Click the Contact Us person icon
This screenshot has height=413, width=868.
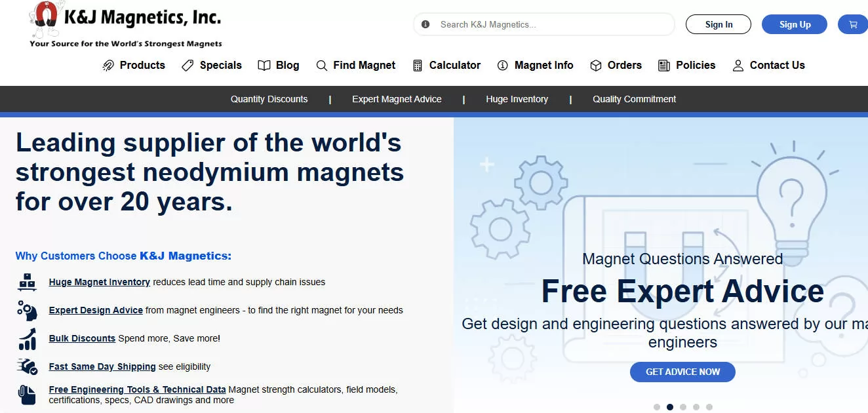[738, 66]
